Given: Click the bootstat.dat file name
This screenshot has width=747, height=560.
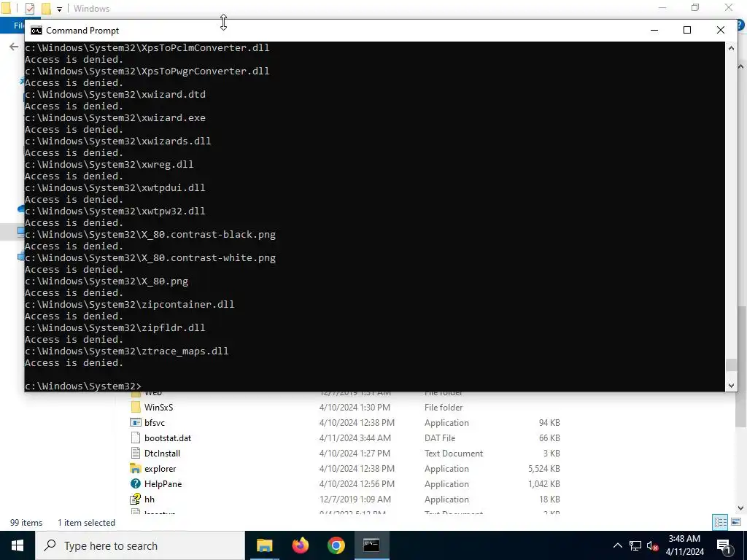Looking at the screenshot, I should (168, 437).
